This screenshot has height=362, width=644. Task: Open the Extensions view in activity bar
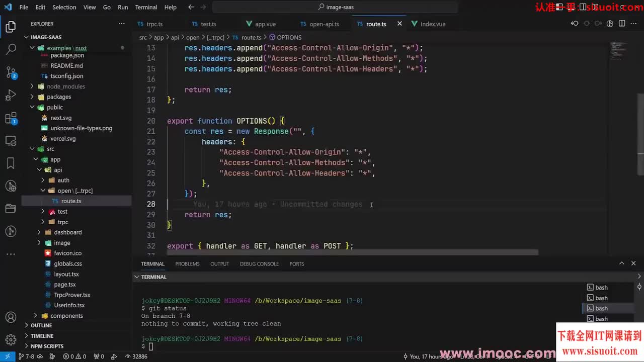click(11, 119)
